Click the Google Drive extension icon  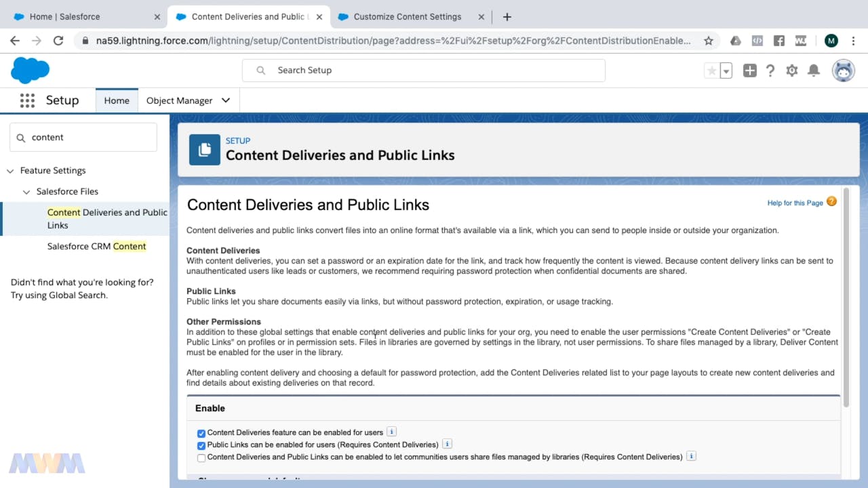pyautogui.click(x=736, y=41)
